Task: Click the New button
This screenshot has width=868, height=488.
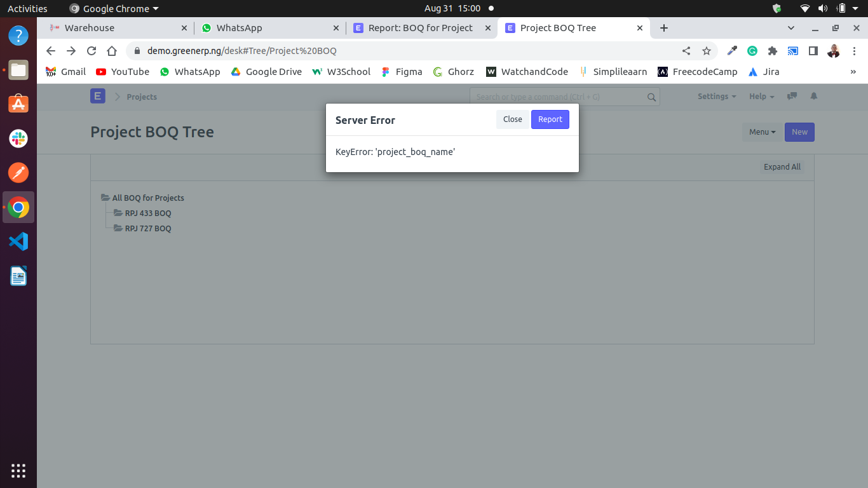Action: (799, 132)
